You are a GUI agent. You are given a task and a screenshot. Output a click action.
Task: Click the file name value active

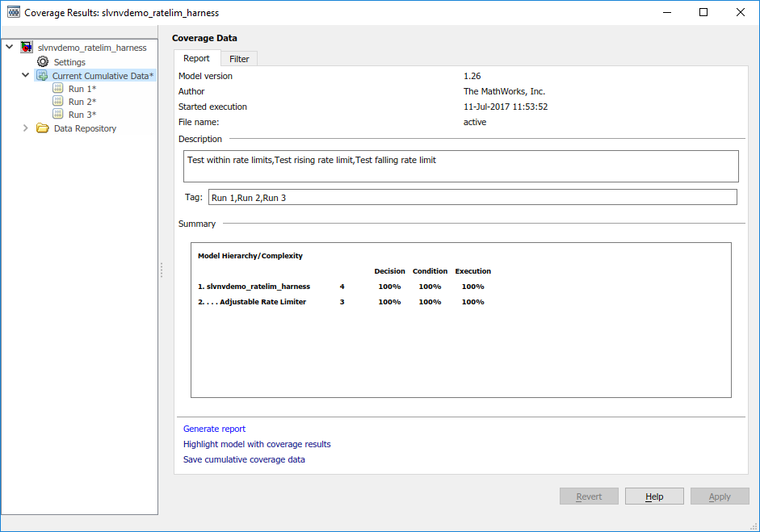coord(475,122)
